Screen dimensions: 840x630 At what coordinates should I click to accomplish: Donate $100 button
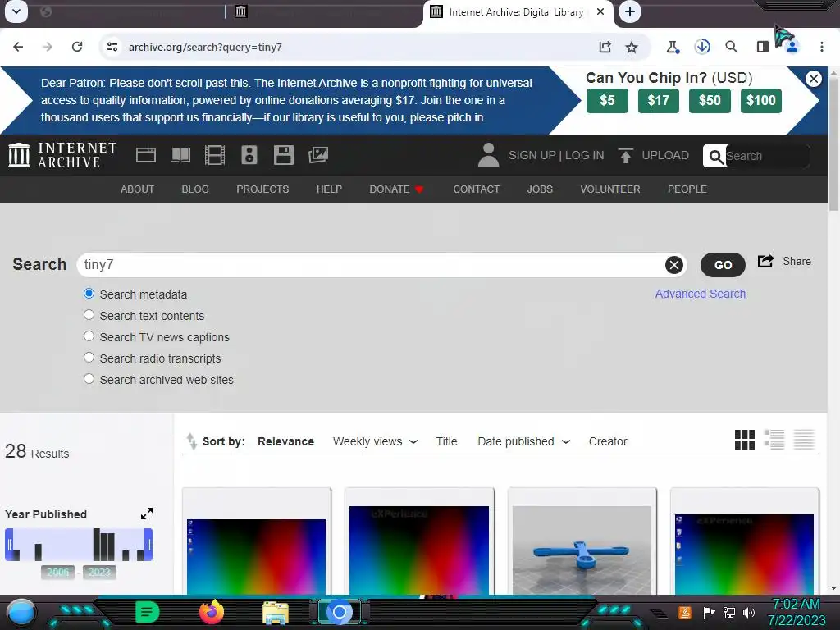point(760,100)
